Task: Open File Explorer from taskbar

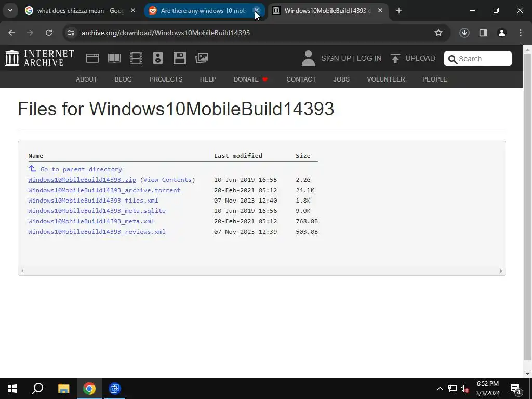Action: [63, 389]
